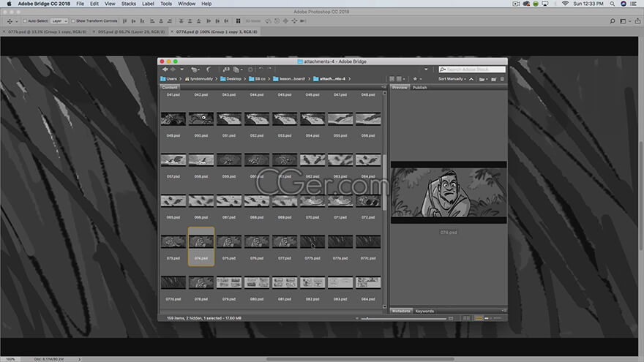Select thumbnail 073.psd
Viewport: 644px width, 362px height.
(173, 241)
